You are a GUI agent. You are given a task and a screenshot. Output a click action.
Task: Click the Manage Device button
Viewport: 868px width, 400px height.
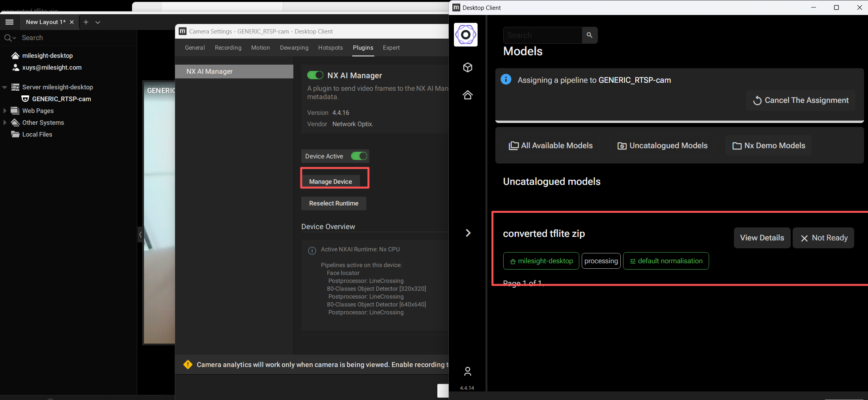coord(330,182)
